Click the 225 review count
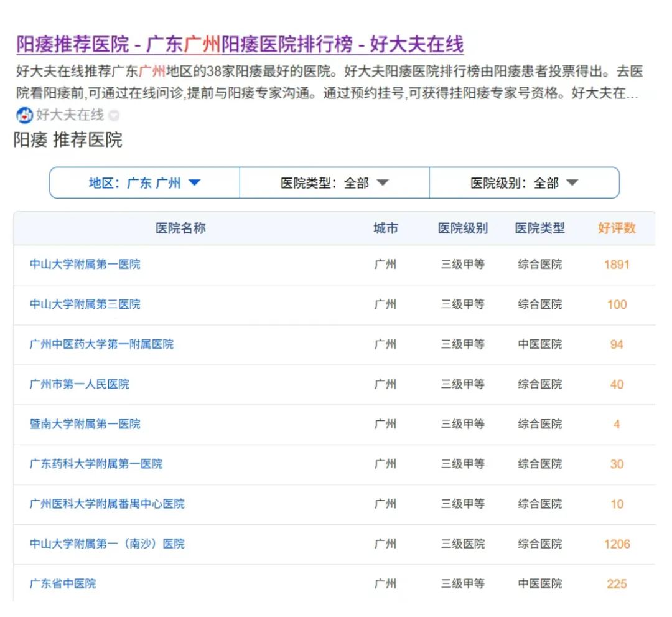 (617, 584)
